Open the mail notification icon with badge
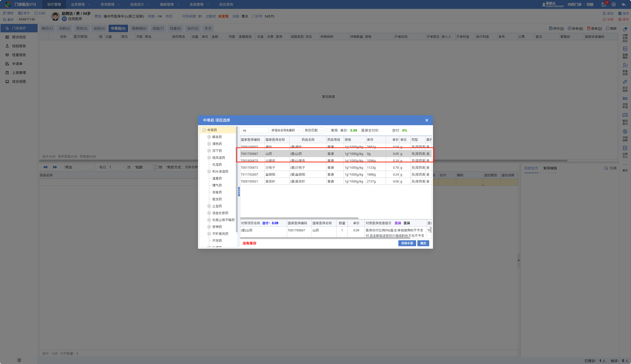This screenshot has height=364, width=631. coord(604,4)
